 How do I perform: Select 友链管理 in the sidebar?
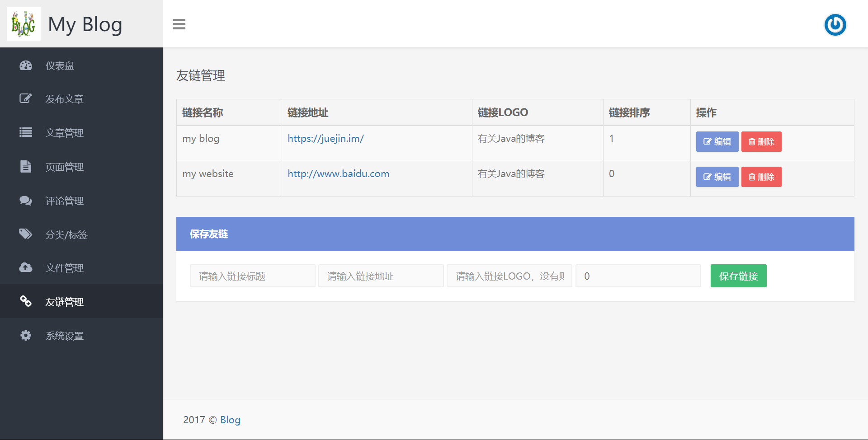tap(81, 301)
